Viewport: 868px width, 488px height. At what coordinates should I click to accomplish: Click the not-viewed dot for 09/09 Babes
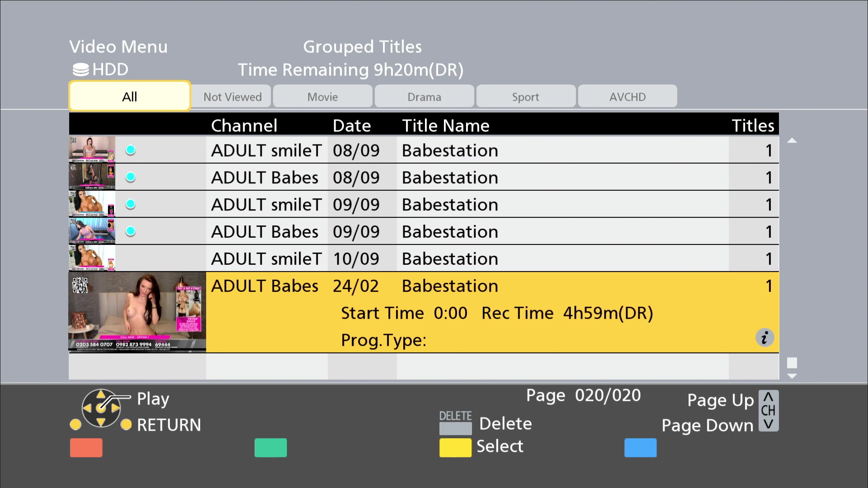pos(131,231)
